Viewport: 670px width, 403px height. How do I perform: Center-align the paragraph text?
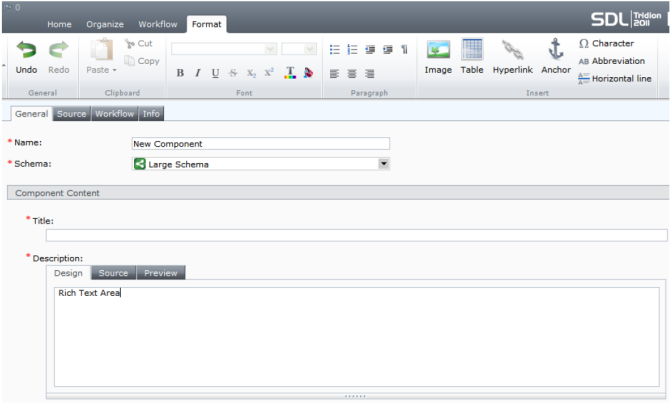coord(352,73)
